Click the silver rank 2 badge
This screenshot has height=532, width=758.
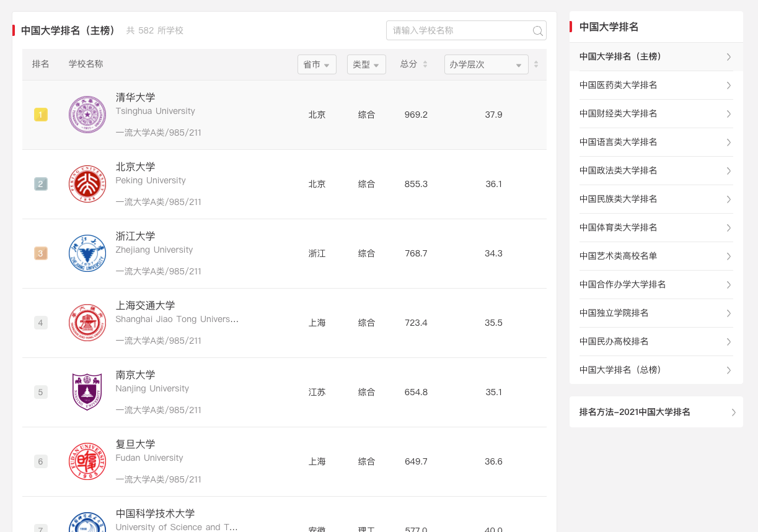[x=40, y=184]
